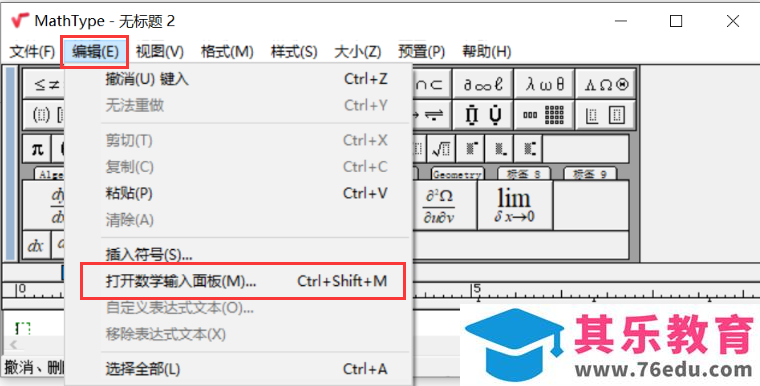Open the 预置(P) menu
This screenshot has width=760, height=386.
[x=422, y=51]
